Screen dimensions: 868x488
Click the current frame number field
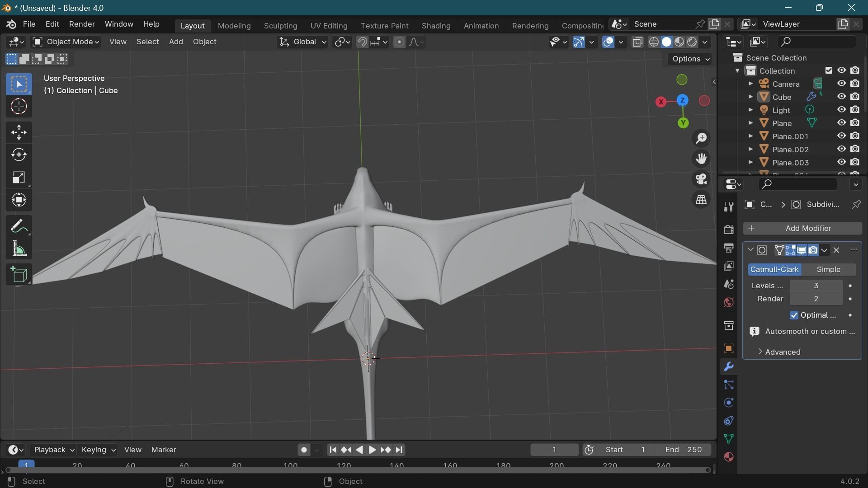coord(554,450)
